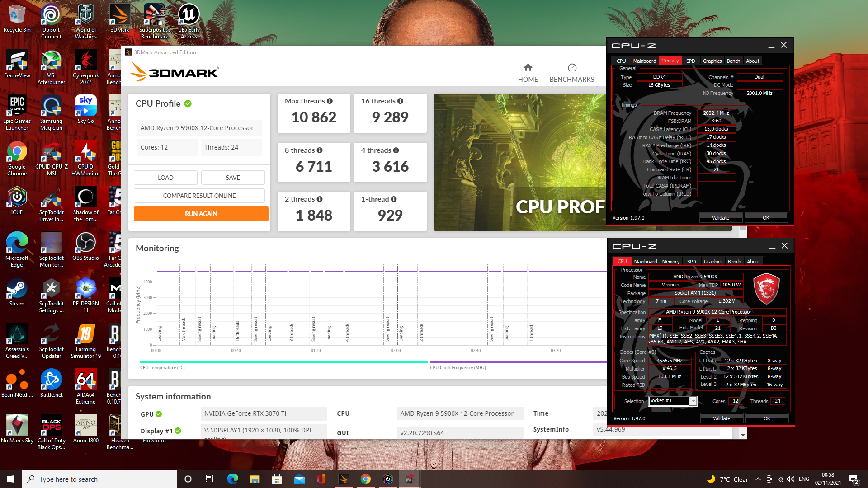Open File Explorer in taskbar
Viewport: 868px width, 488px height.
point(255,479)
